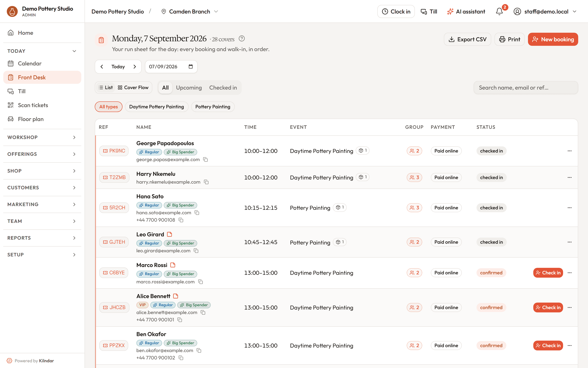Viewport: 588px width, 368px height.
Task: Filter by Daytime Pottery Painting chip
Action: click(156, 107)
